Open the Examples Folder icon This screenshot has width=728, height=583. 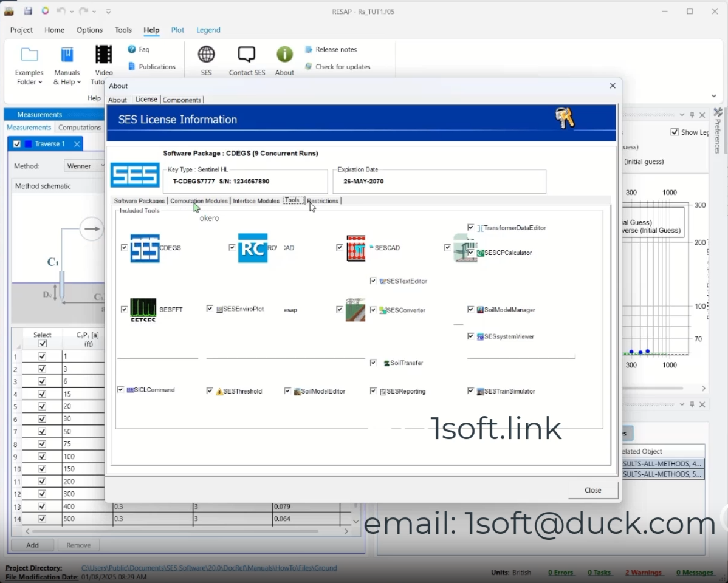[x=29, y=55]
